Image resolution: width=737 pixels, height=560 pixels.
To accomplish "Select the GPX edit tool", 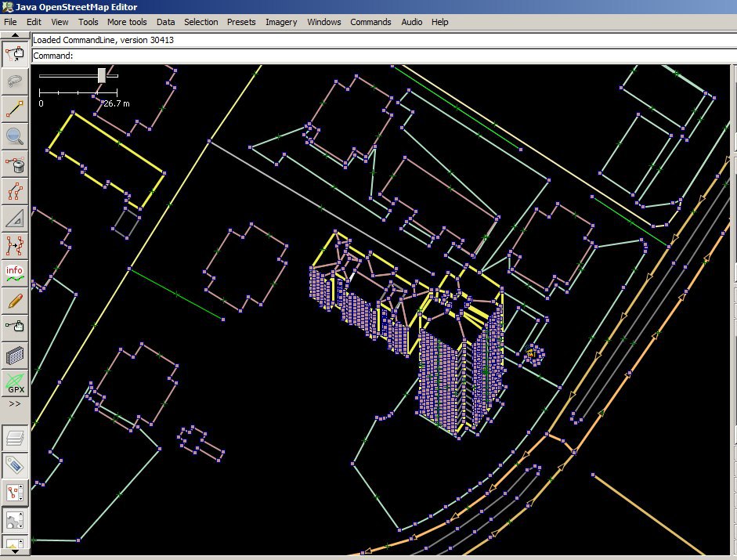I will 15,383.
